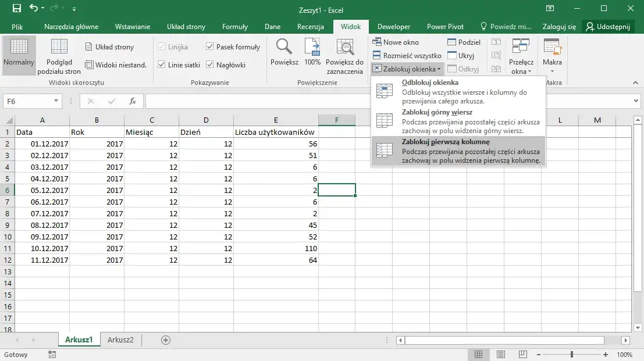Image resolution: width=644 pixels, height=361 pixels.
Task: Click Powiększ do zaznaczenia icon
Action: click(344, 47)
